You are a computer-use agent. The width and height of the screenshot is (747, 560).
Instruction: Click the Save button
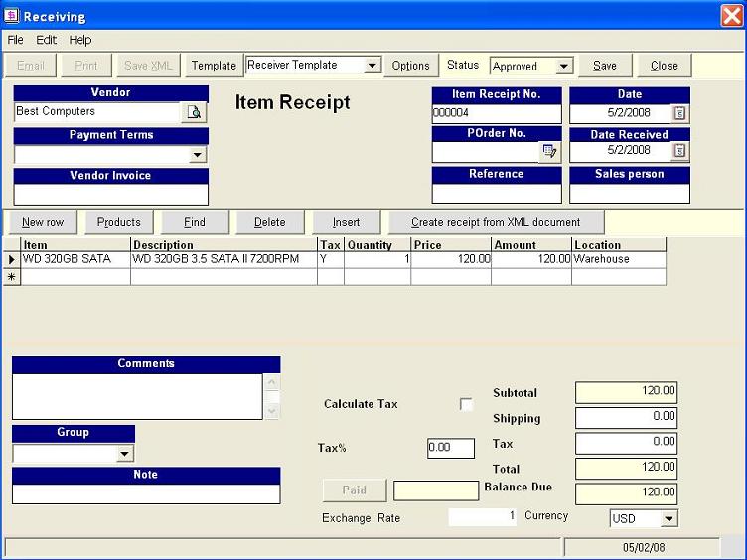point(605,66)
